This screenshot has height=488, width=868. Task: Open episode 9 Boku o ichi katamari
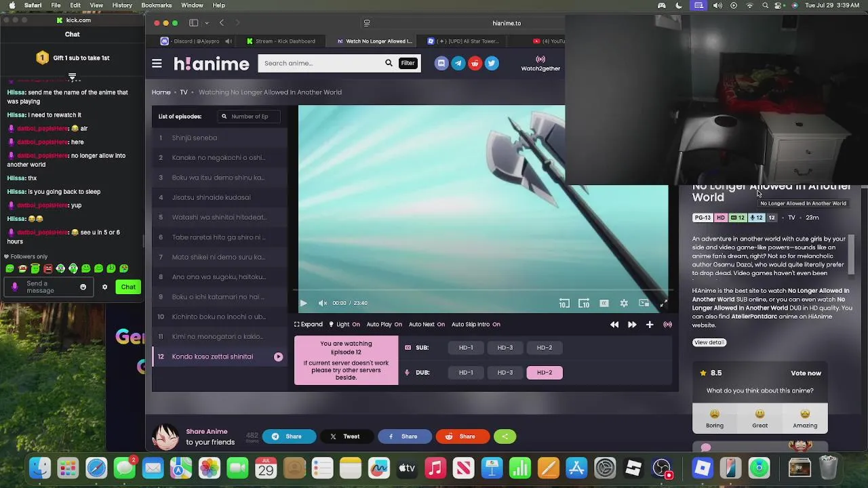tap(220, 297)
